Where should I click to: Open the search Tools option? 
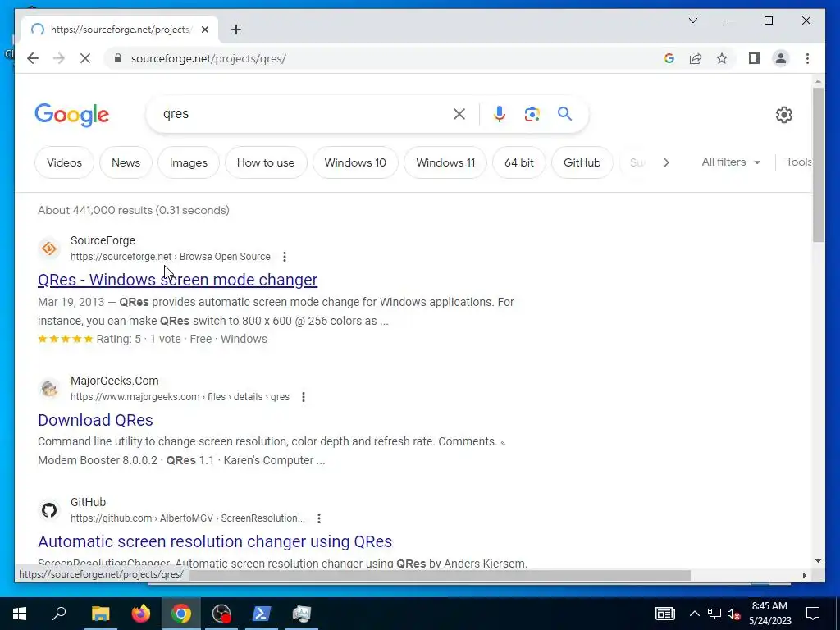click(x=799, y=162)
